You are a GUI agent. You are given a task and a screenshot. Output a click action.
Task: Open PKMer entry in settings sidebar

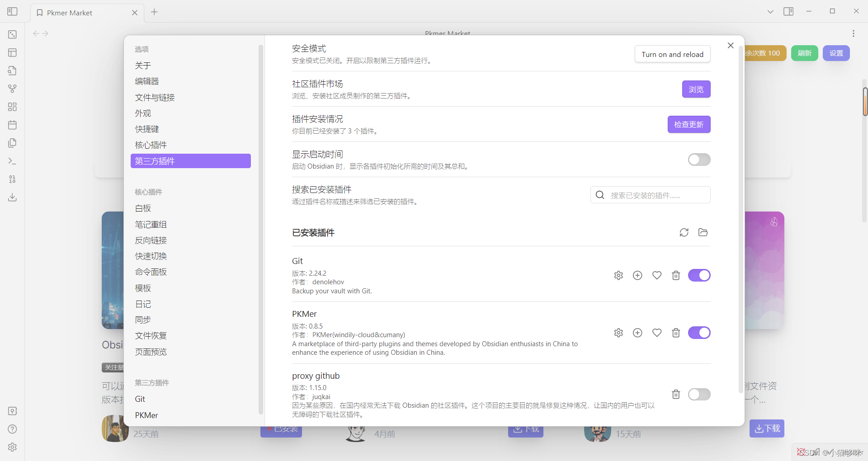[191, 415]
